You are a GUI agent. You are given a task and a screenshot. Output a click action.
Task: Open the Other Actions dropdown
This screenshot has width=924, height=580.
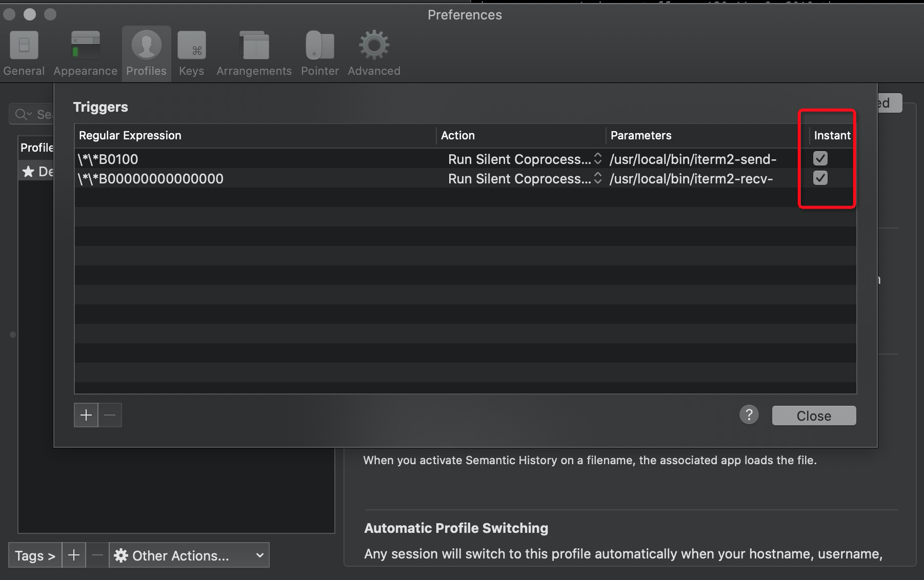tap(189, 555)
